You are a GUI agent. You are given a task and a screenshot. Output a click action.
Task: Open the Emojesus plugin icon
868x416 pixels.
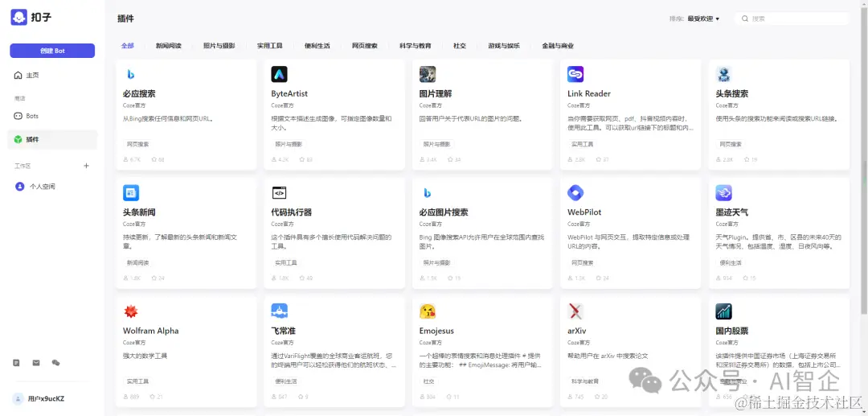[x=428, y=311]
